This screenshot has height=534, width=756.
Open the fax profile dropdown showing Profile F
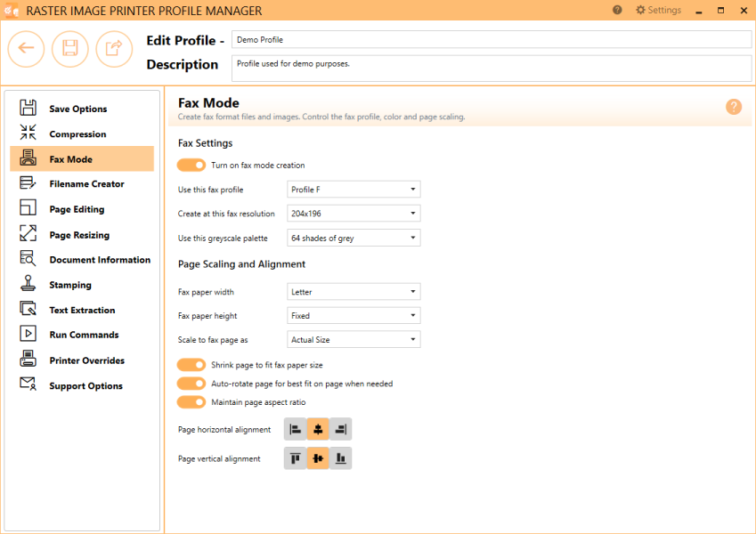[354, 190]
